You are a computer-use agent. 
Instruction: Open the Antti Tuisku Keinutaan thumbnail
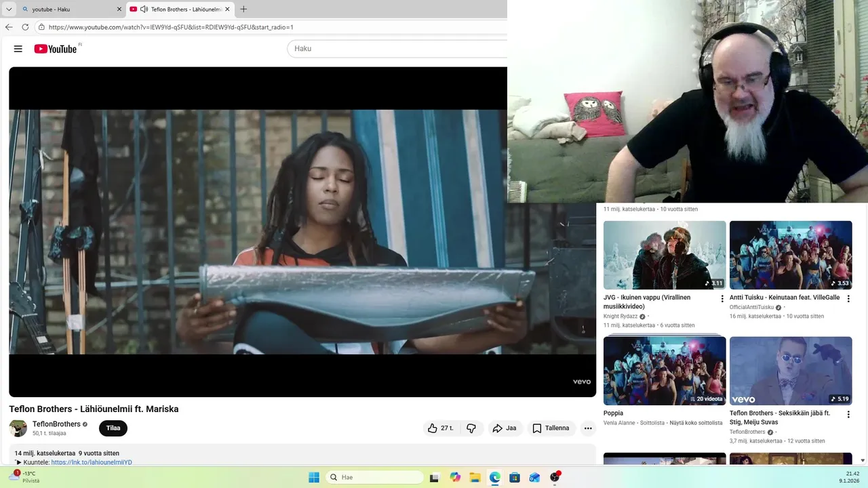pyautogui.click(x=791, y=255)
